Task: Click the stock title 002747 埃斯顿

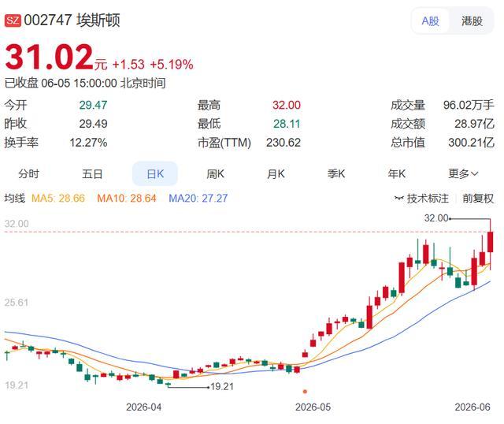Action: click(72, 20)
